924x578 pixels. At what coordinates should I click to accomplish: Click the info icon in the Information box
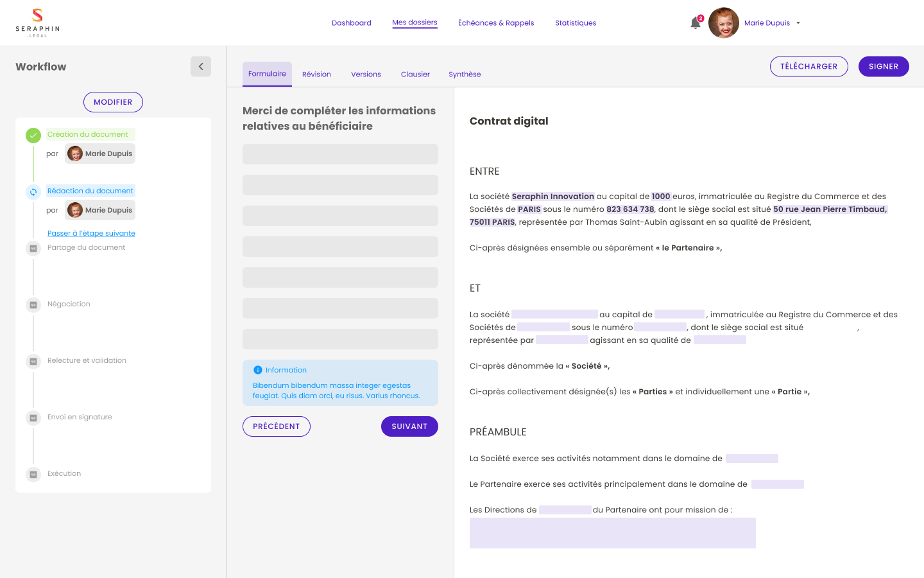point(257,369)
